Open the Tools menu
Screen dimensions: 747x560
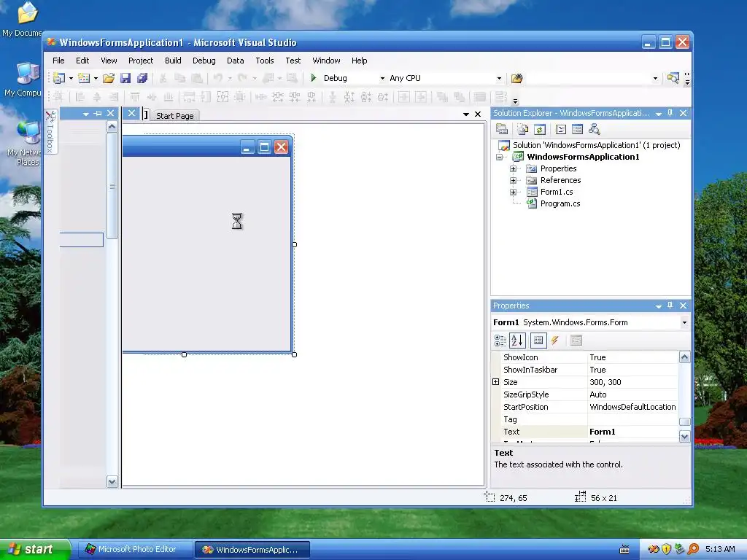264,61
